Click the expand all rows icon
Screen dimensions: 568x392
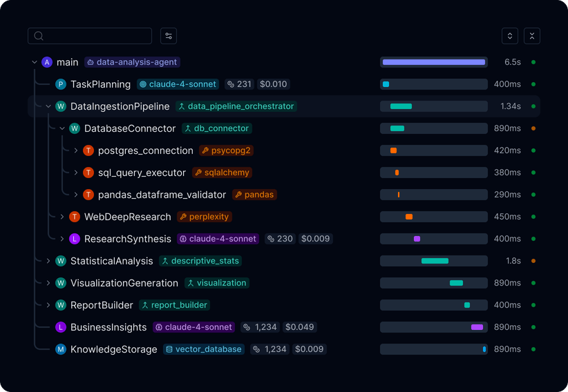510,36
